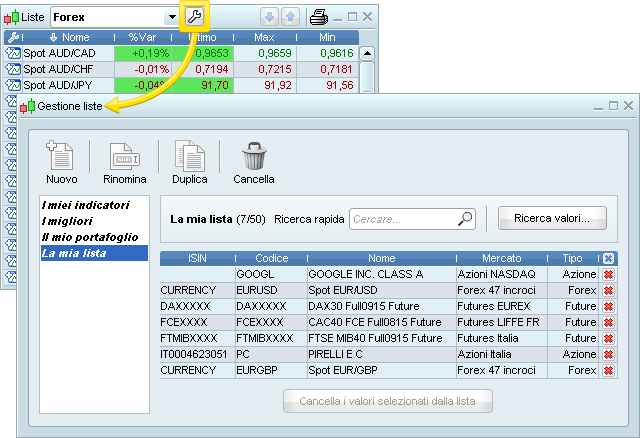Click the Cancella trash can icon

[x=253, y=157]
